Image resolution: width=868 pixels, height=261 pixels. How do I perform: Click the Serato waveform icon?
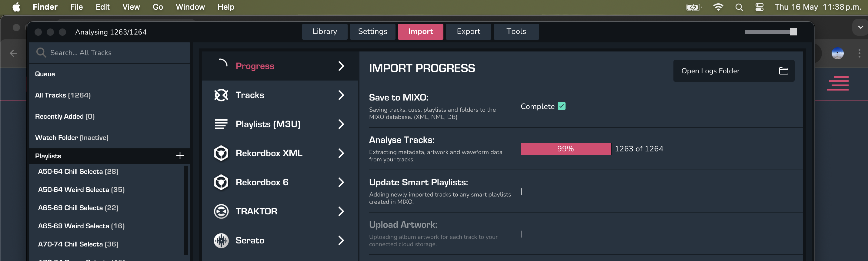221,240
